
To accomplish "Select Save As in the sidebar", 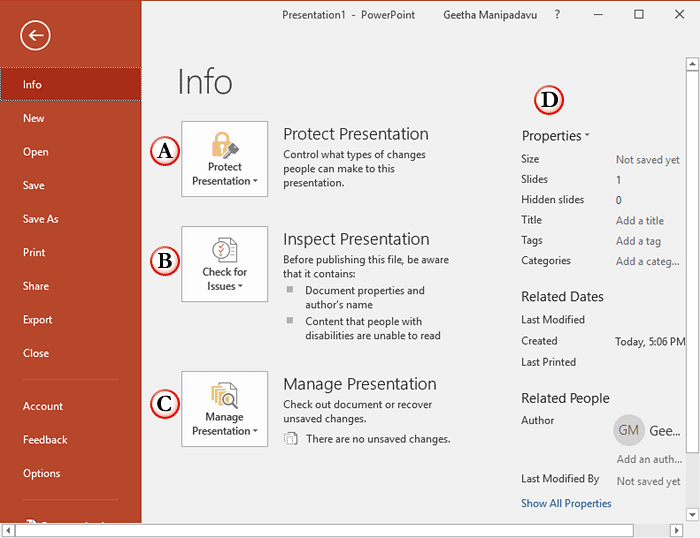I will [x=41, y=219].
